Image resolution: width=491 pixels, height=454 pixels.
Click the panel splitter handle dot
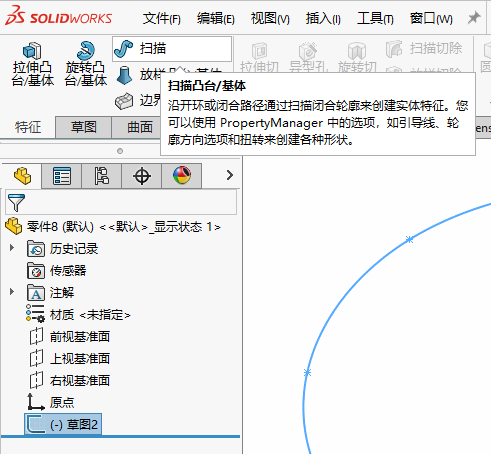(x=120, y=151)
